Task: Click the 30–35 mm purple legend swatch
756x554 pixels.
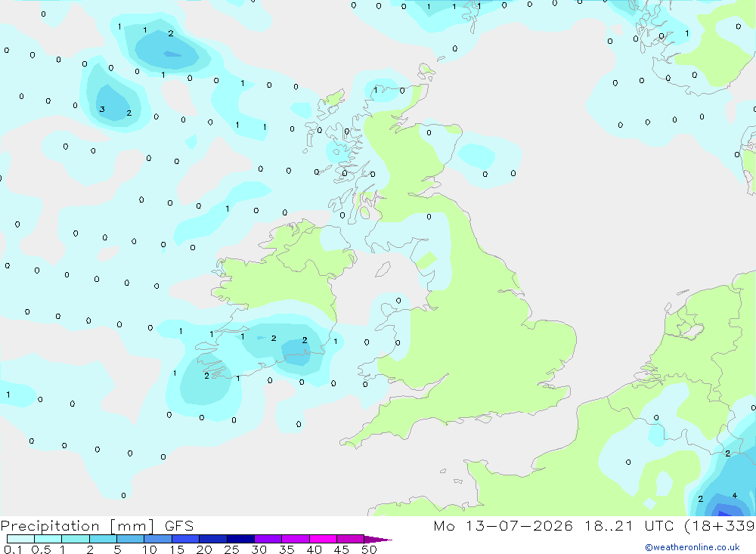Action: pyautogui.click(x=268, y=539)
